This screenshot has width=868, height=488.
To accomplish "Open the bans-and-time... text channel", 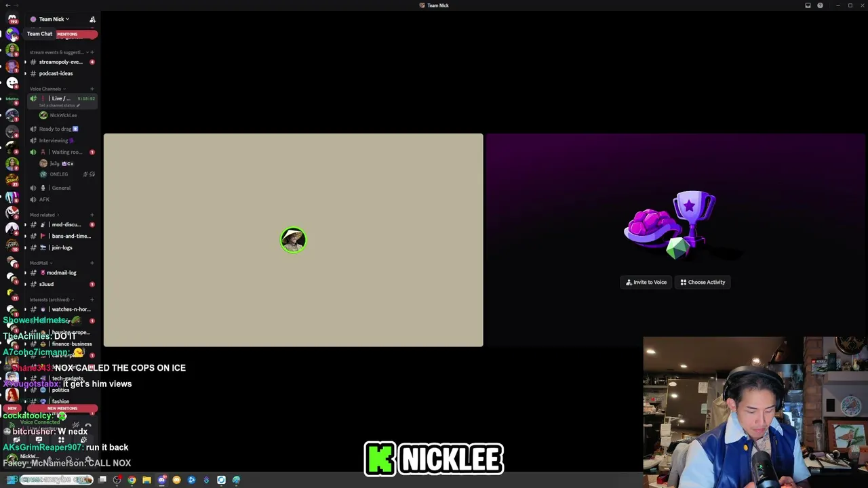I will 61,237.
